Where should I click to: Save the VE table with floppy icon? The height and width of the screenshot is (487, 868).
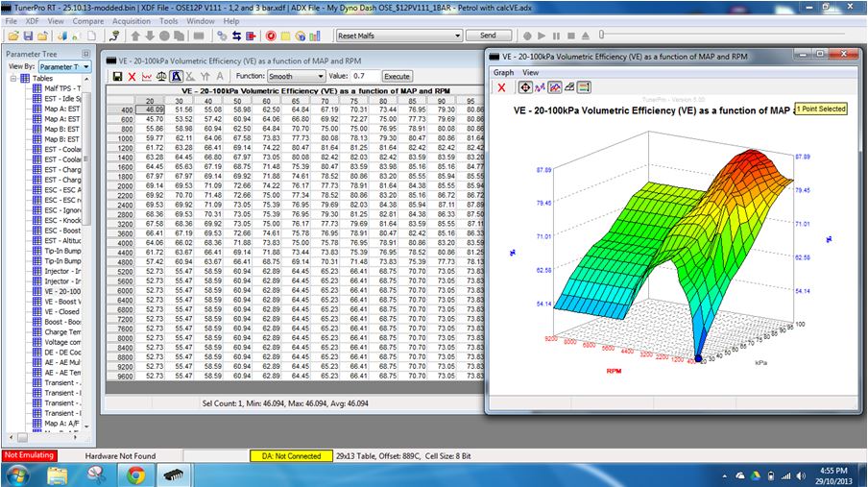point(117,77)
